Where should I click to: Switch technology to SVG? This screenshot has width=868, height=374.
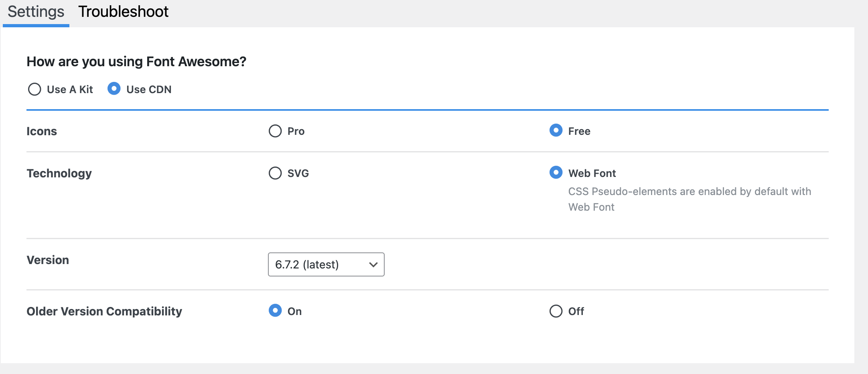pyautogui.click(x=275, y=173)
